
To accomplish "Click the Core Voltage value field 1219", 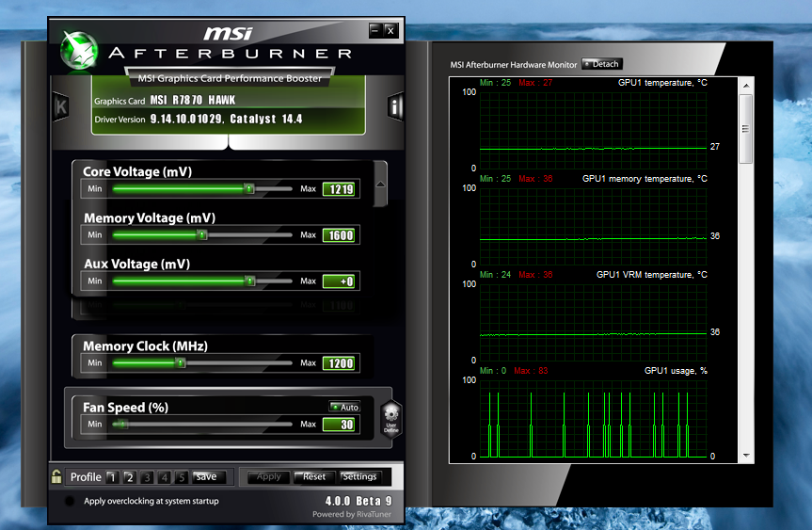I will [x=341, y=189].
